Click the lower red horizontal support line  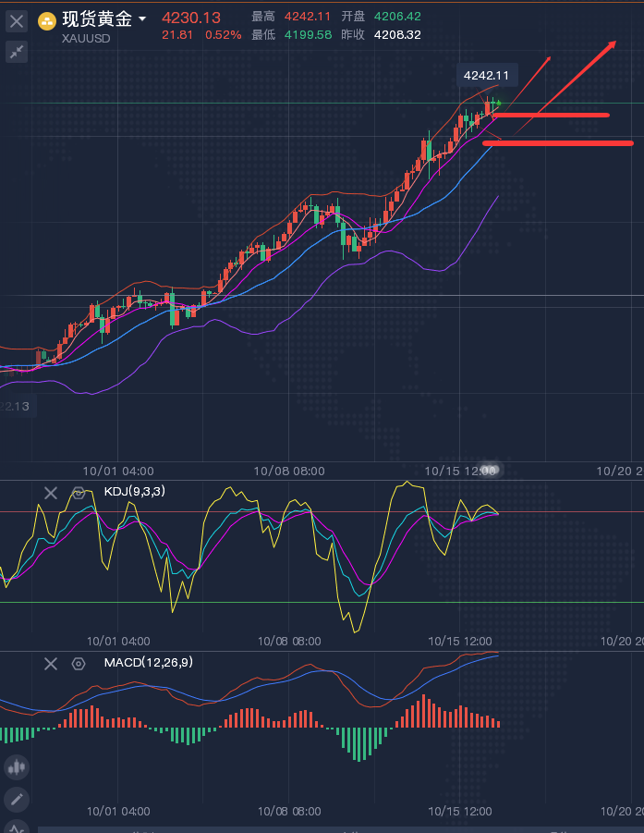click(557, 143)
